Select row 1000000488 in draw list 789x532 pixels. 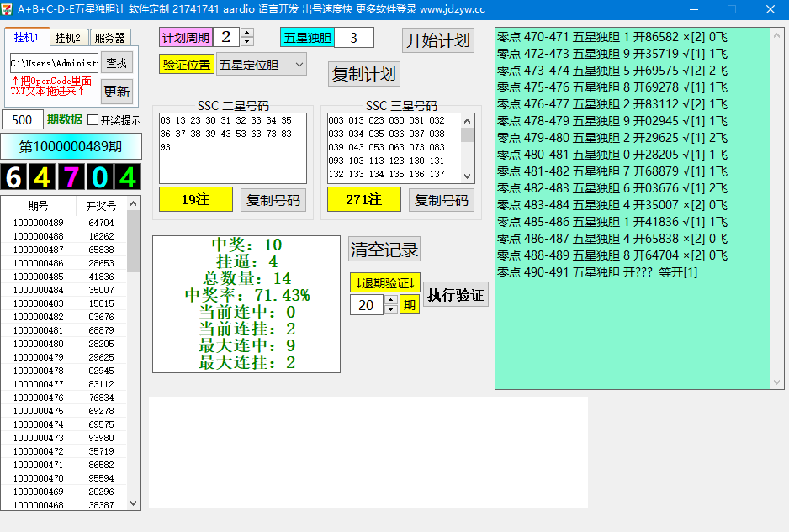[x=64, y=236]
